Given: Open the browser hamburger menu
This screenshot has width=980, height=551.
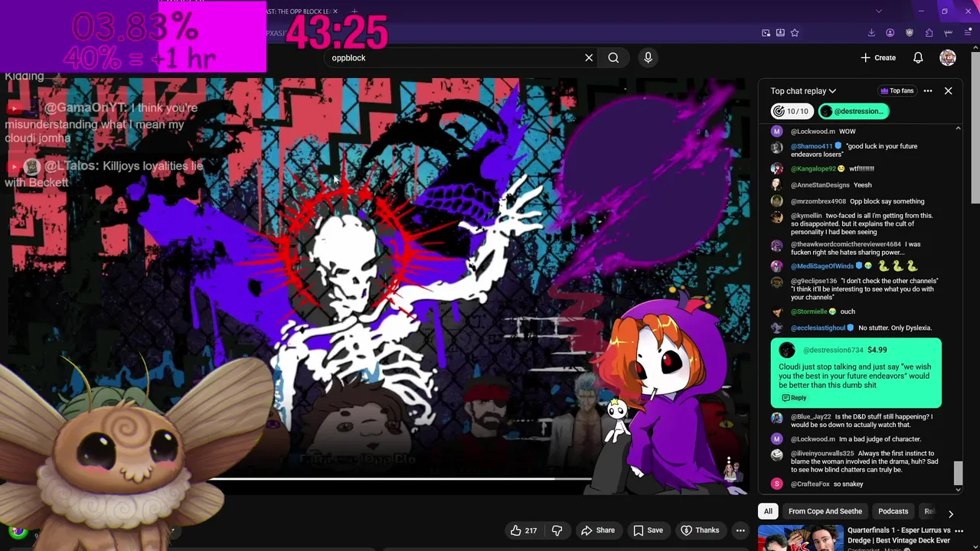Looking at the screenshot, I should coord(969,33).
